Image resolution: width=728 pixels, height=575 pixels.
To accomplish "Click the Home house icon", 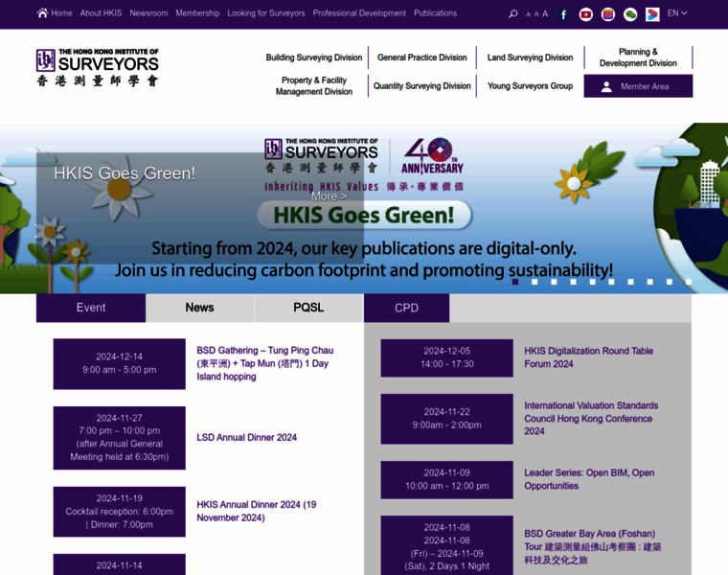I will point(42,12).
